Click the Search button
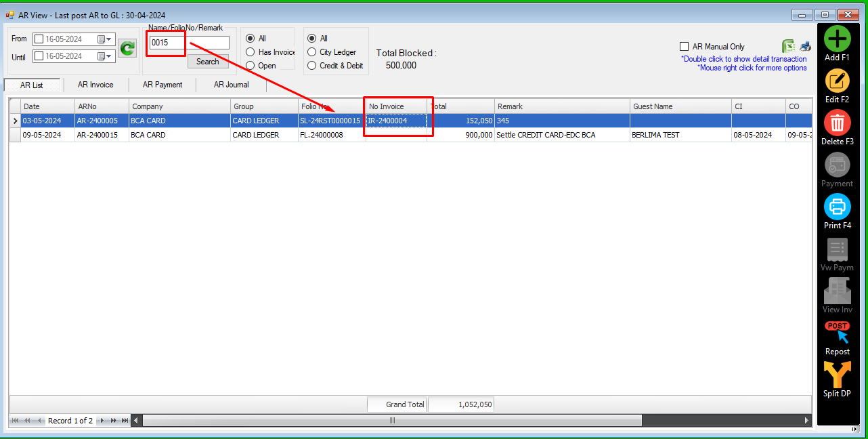Image resolution: width=868 pixels, height=439 pixels. [208, 62]
